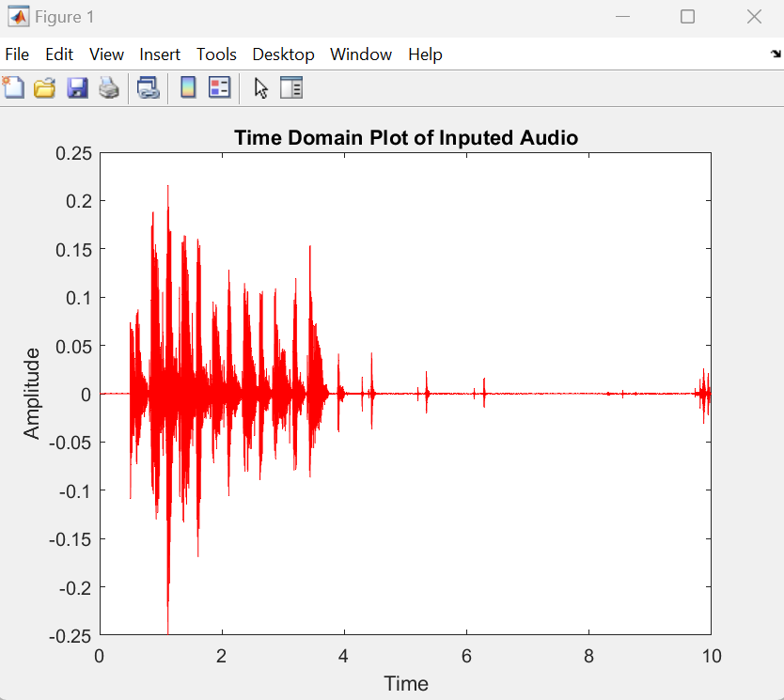The image size is (784, 700).
Task: Click the y-axis tick label 0.15
Action: 73,250
